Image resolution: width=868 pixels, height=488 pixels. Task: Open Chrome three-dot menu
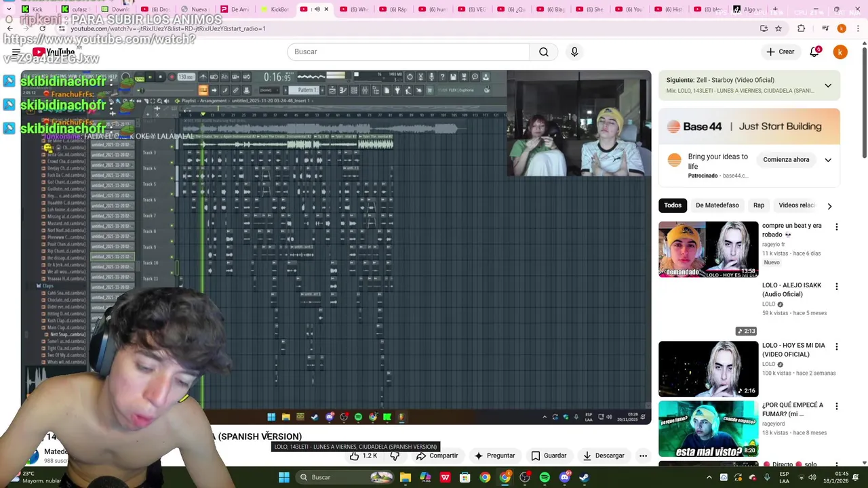858,28
